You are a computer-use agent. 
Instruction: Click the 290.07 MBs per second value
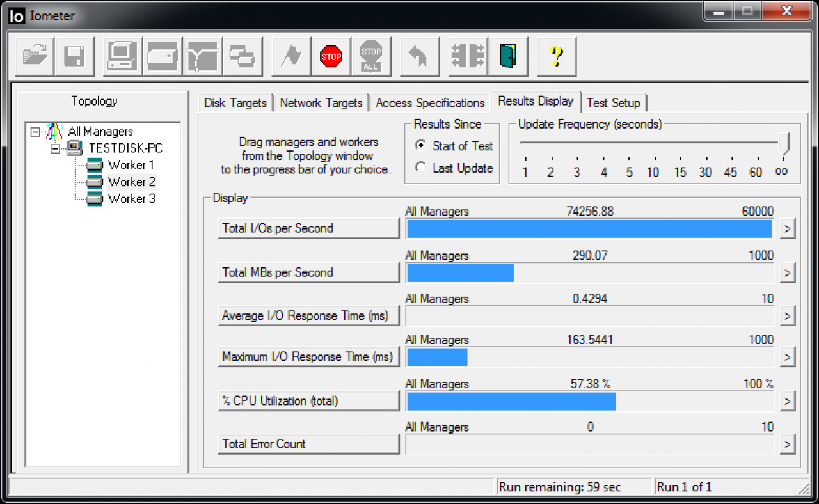coord(589,256)
